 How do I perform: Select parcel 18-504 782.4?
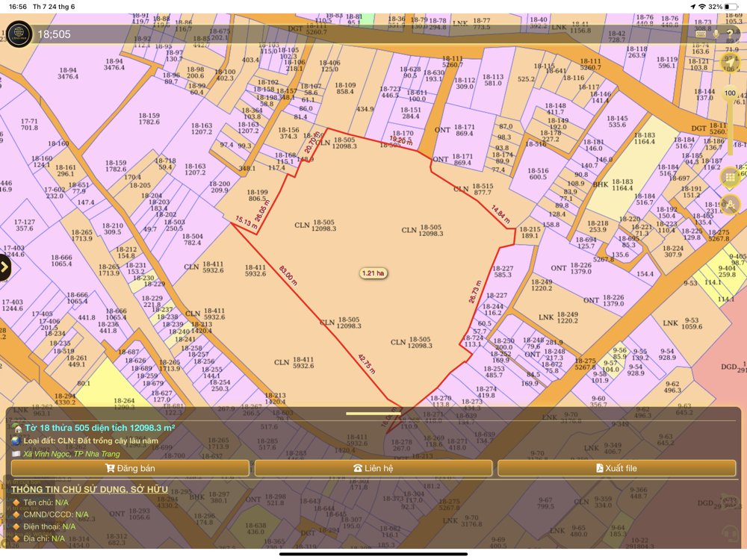pos(193,239)
